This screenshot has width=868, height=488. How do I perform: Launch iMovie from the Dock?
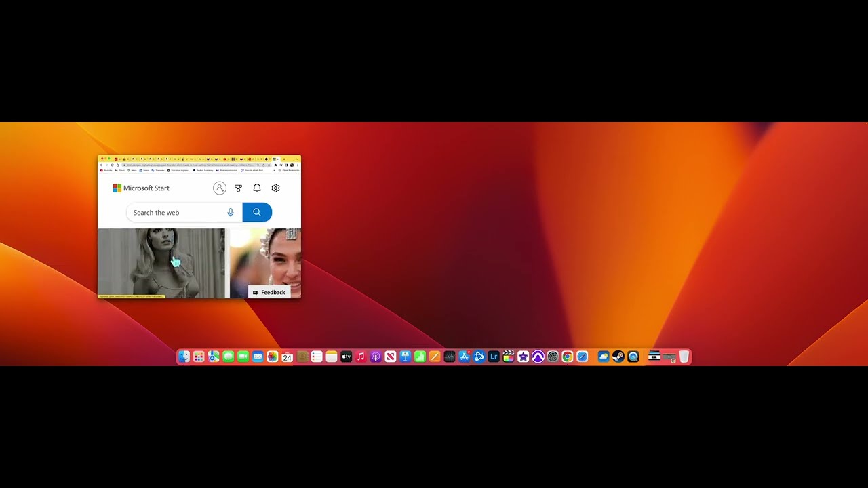pyautogui.click(x=523, y=357)
